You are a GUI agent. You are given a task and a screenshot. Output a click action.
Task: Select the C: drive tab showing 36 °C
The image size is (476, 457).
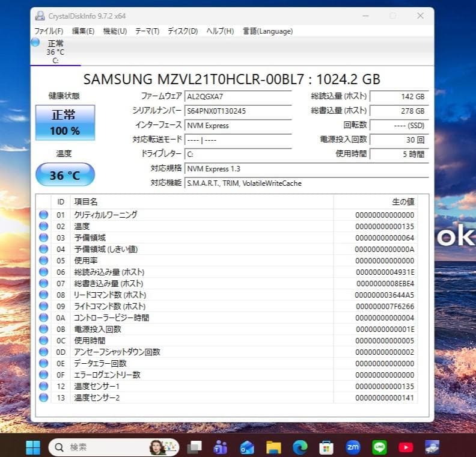point(55,52)
